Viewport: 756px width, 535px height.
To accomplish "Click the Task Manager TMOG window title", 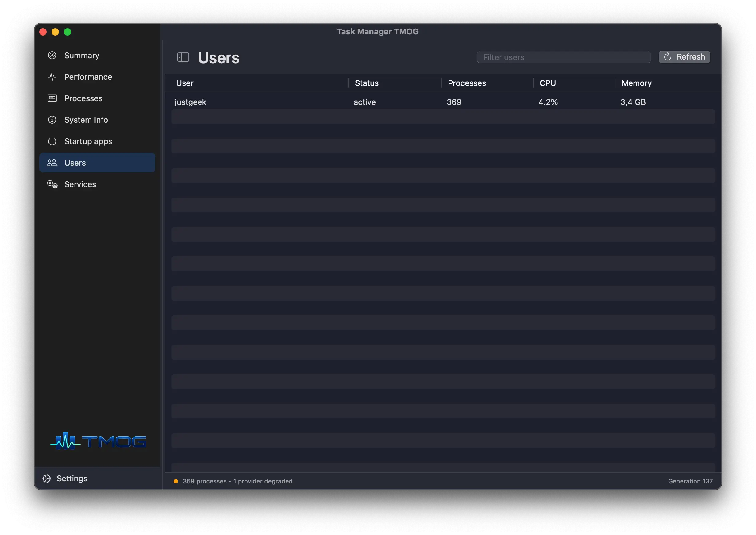I will pyautogui.click(x=377, y=31).
